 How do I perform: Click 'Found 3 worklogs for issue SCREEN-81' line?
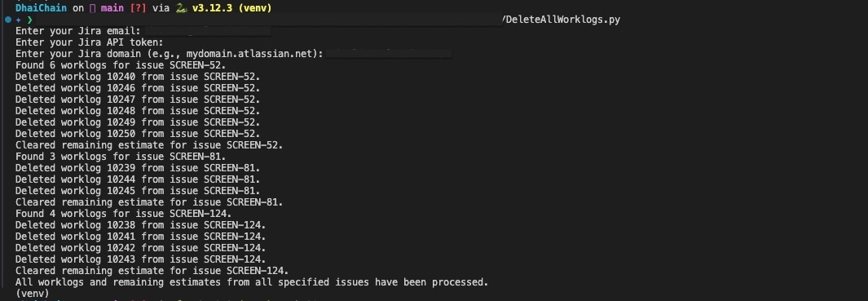(121, 157)
